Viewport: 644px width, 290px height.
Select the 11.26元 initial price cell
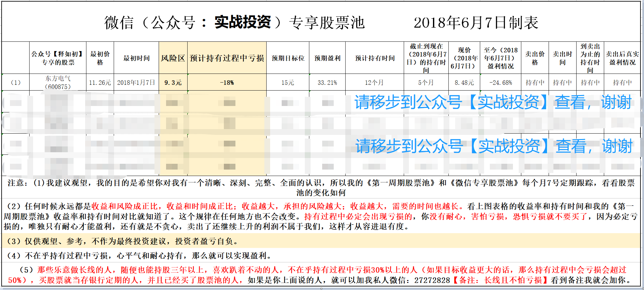tap(100, 83)
